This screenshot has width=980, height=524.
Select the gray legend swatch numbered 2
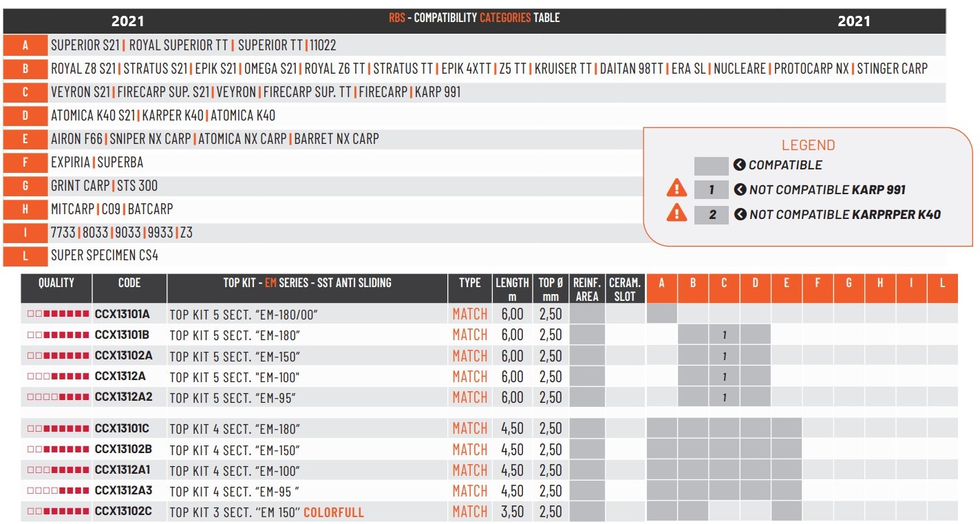(711, 215)
